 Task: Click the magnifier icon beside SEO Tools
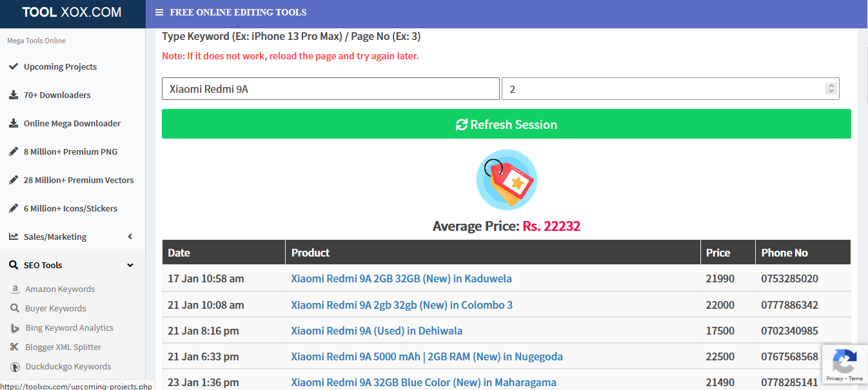pyautogui.click(x=14, y=265)
